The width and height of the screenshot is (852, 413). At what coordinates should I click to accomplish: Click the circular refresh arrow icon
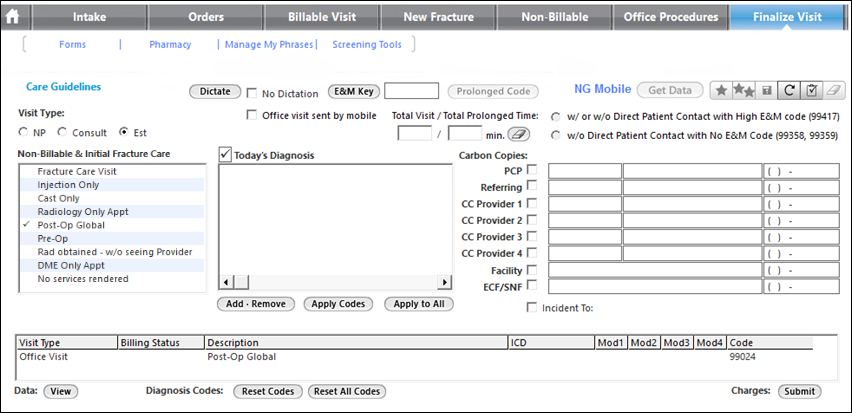788,91
